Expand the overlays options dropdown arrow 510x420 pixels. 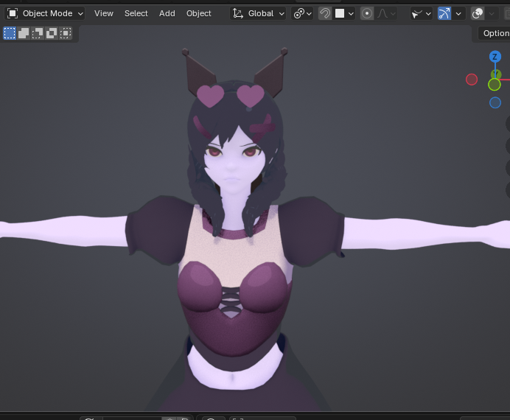492,14
